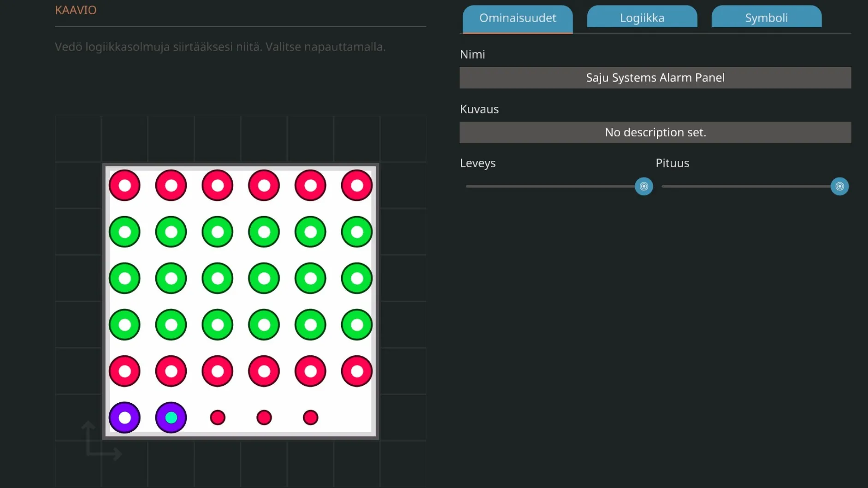This screenshot has width=868, height=488.
Task: Select the third green node in third row
Action: pyautogui.click(x=218, y=278)
